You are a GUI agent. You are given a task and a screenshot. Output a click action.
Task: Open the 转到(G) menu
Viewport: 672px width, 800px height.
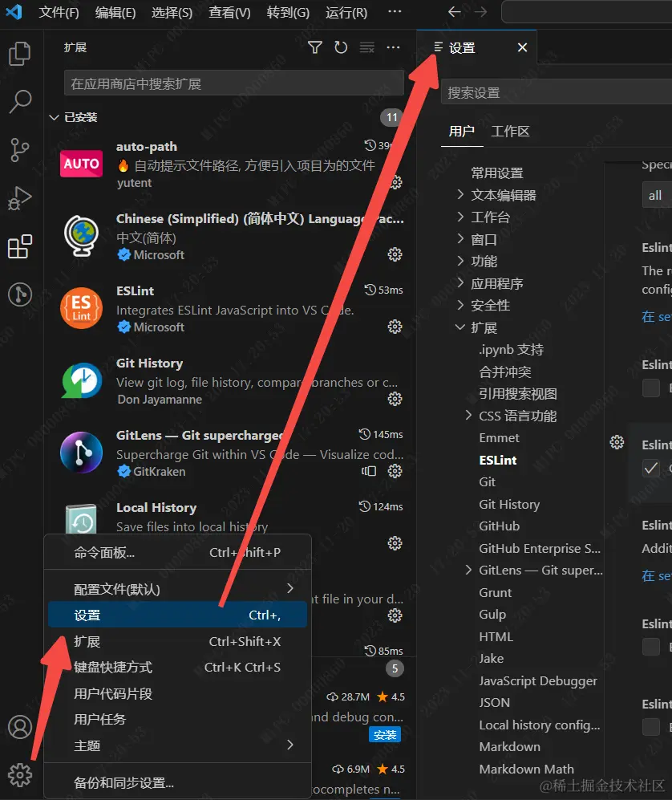click(x=288, y=12)
